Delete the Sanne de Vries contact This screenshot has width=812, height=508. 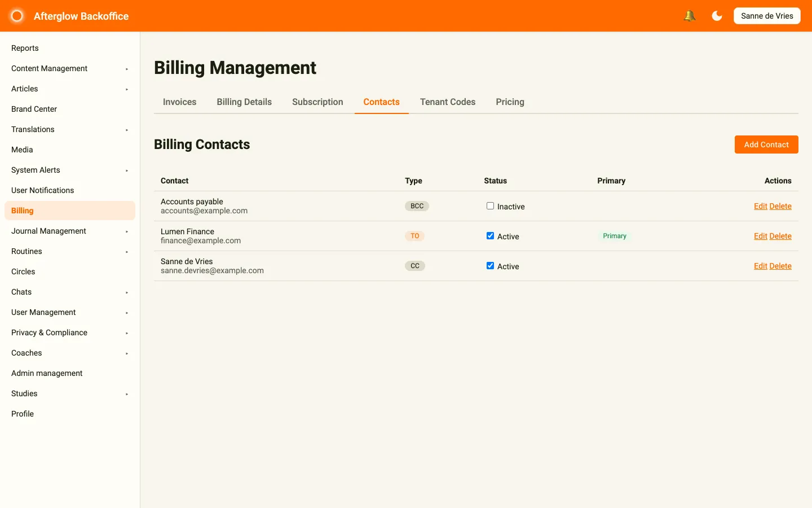click(x=780, y=266)
